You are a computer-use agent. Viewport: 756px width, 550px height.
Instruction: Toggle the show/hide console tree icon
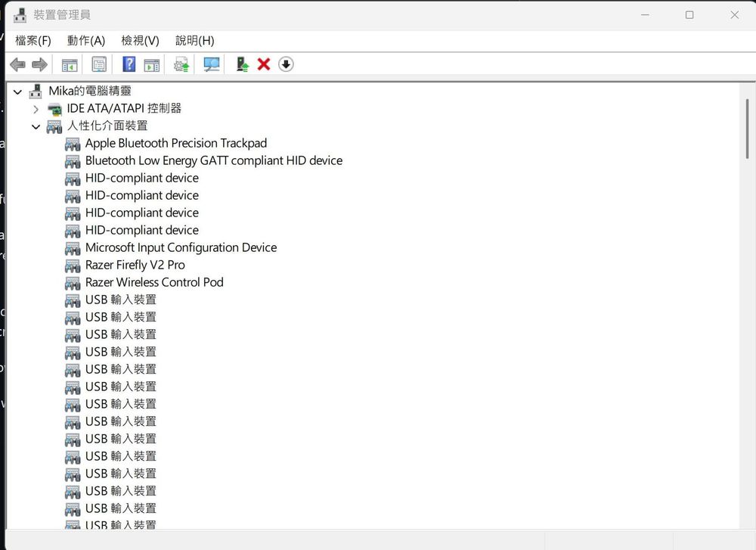point(70,65)
